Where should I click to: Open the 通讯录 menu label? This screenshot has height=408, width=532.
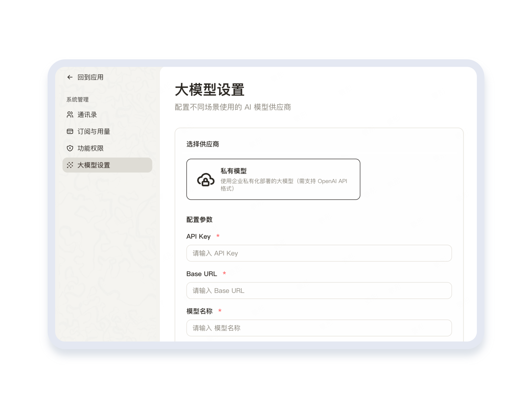87,115
